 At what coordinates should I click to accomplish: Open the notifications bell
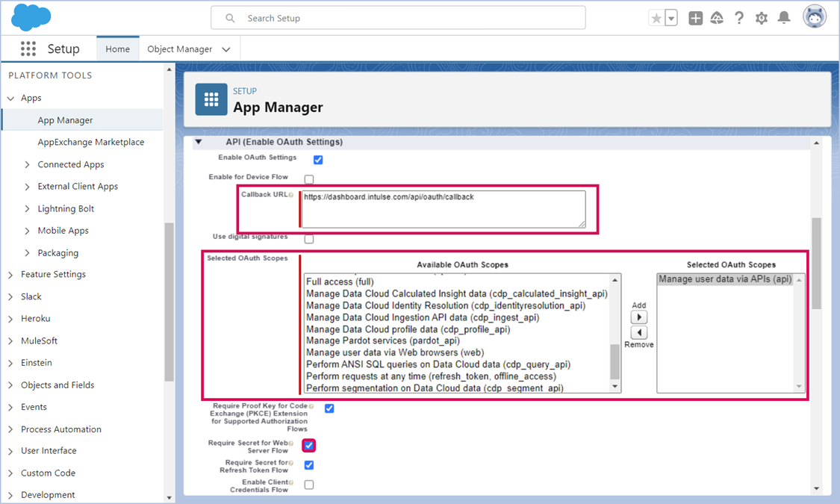coord(784,18)
